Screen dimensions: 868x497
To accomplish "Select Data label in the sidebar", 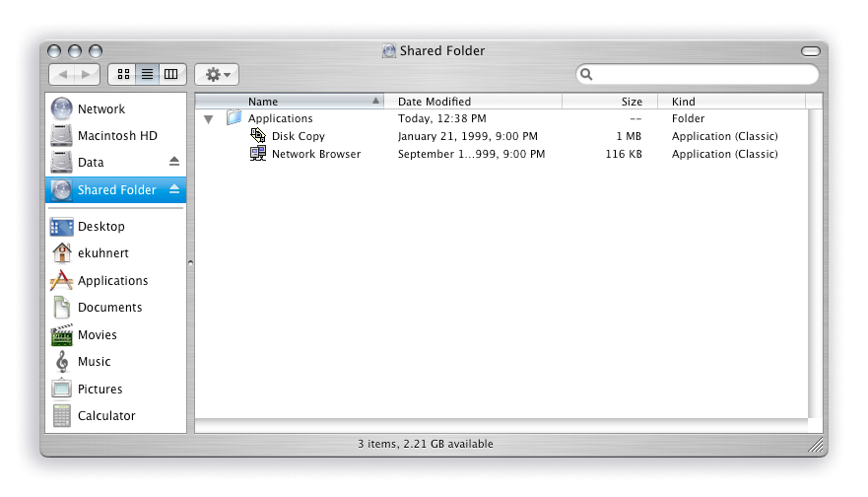I will point(91,163).
